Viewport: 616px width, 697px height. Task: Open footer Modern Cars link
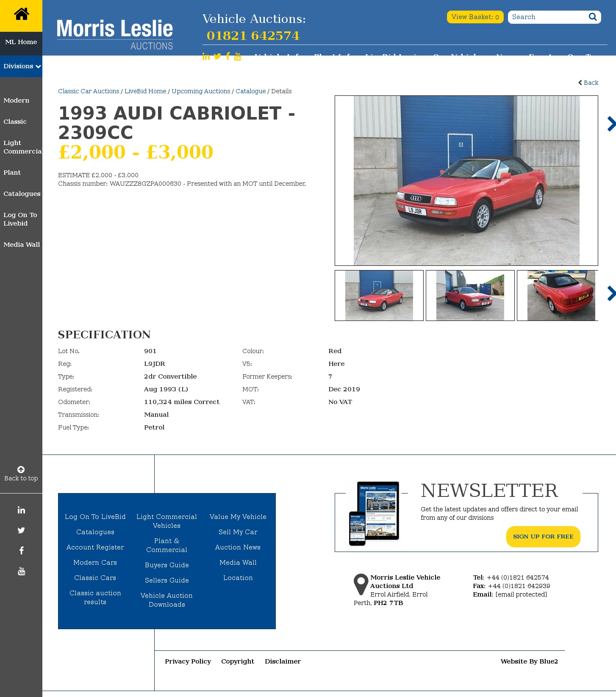coord(95,563)
